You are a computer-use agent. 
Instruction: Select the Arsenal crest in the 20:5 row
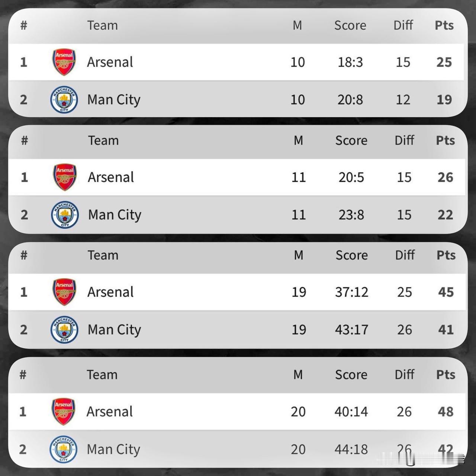coord(65,177)
